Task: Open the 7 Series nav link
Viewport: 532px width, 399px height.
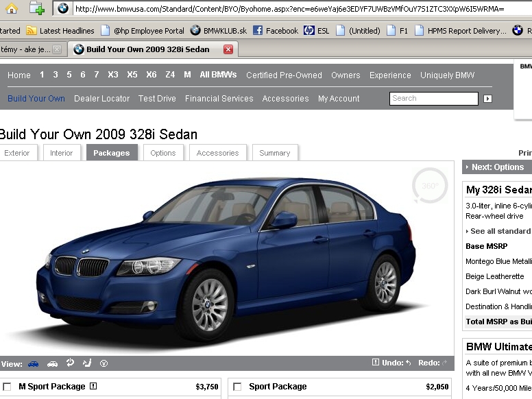Action: pyautogui.click(x=97, y=74)
